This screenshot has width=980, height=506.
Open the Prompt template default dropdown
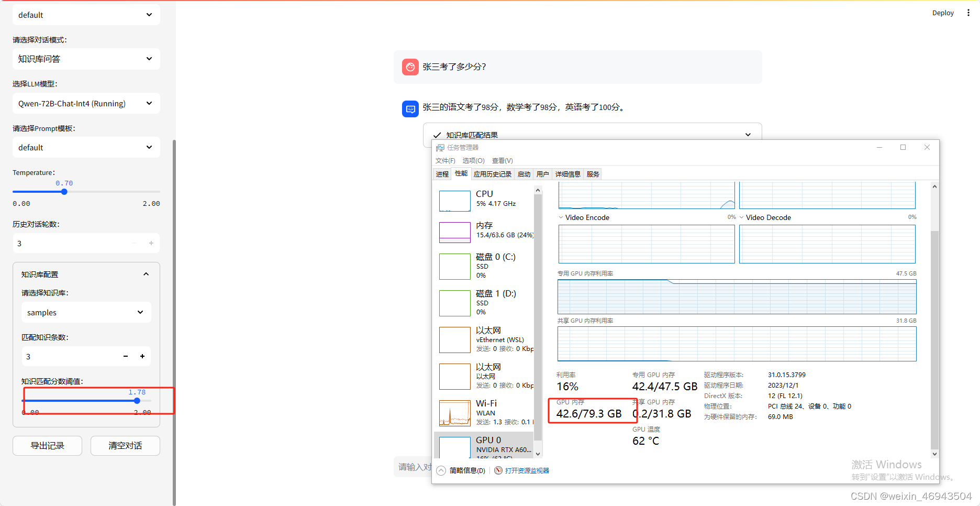[x=86, y=147]
